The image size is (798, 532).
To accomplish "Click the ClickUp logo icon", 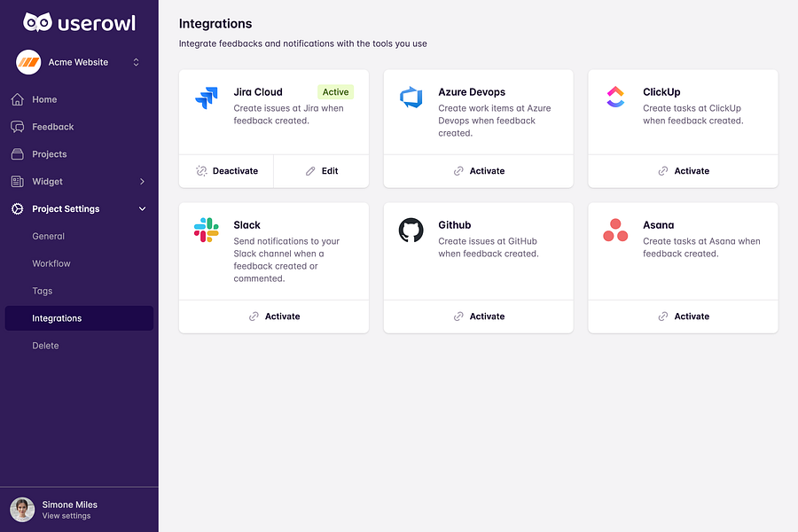I will pos(615,97).
